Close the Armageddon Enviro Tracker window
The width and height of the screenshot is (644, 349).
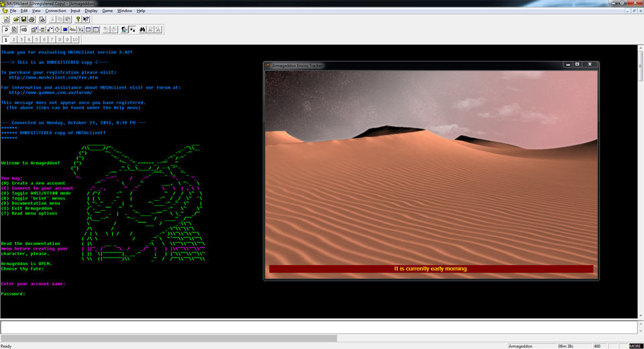[x=590, y=64]
